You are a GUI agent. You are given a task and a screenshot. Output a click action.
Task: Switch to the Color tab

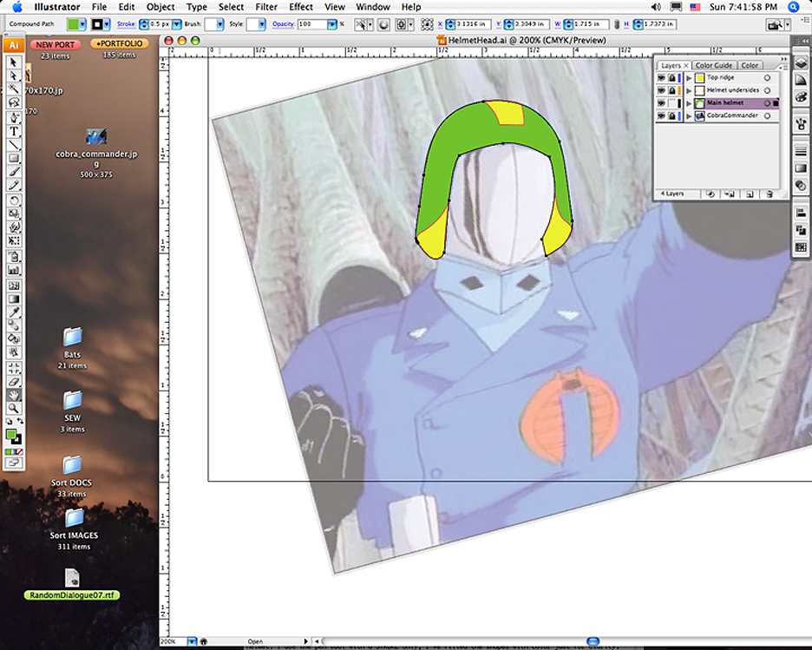pyautogui.click(x=750, y=65)
